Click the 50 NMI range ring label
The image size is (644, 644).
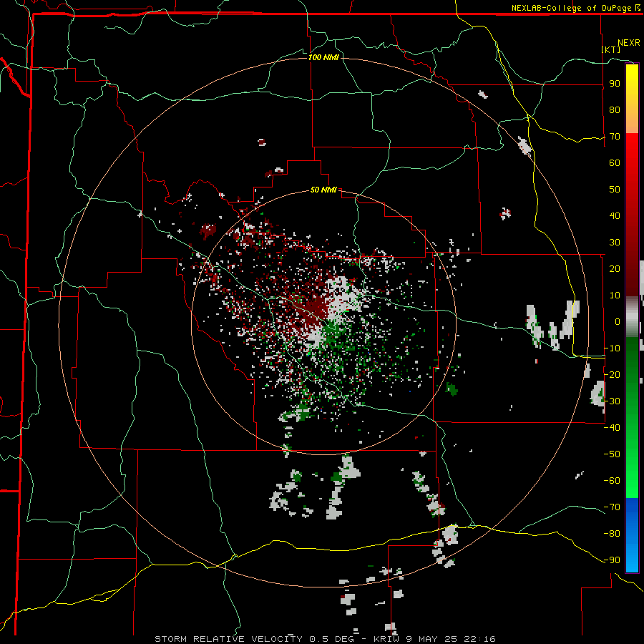click(323, 190)
